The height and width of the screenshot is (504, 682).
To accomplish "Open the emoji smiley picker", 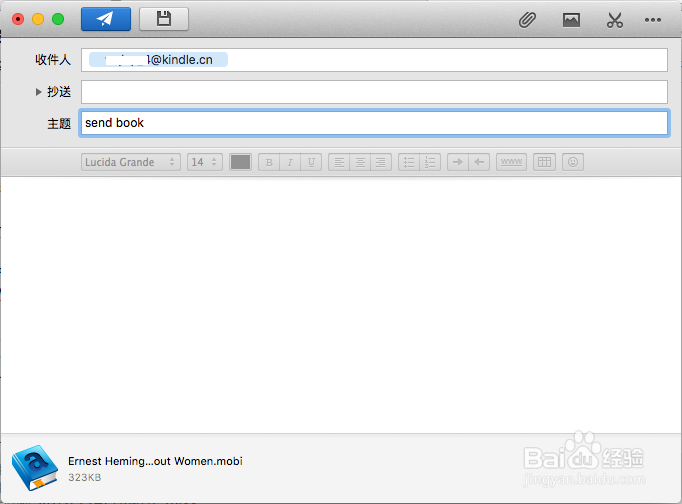I will point(573,162).
